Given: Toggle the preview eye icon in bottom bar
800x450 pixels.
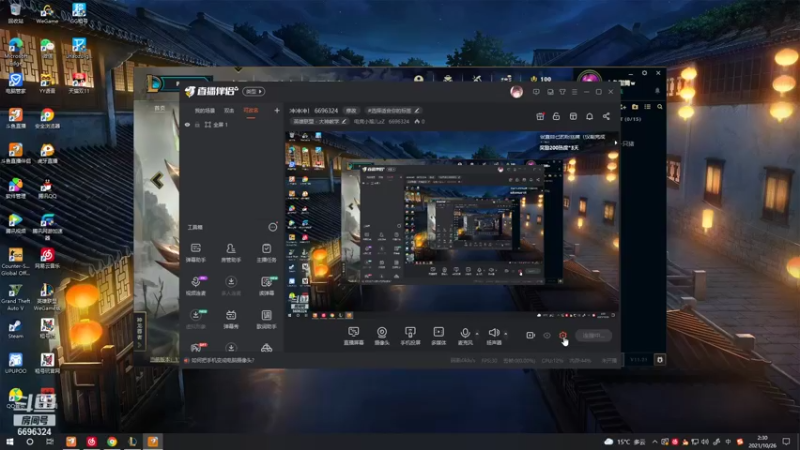Looking at the screenshot, I should [x=546, y=335].
